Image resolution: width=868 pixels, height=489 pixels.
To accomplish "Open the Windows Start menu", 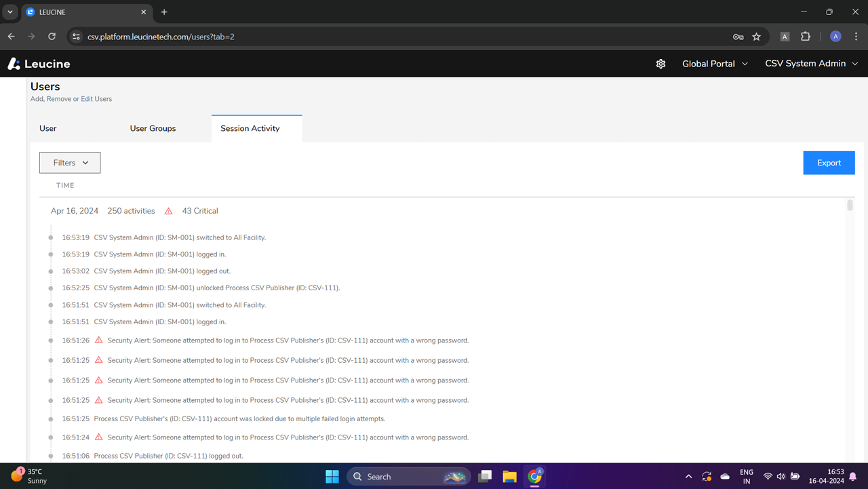I will 332,476.
